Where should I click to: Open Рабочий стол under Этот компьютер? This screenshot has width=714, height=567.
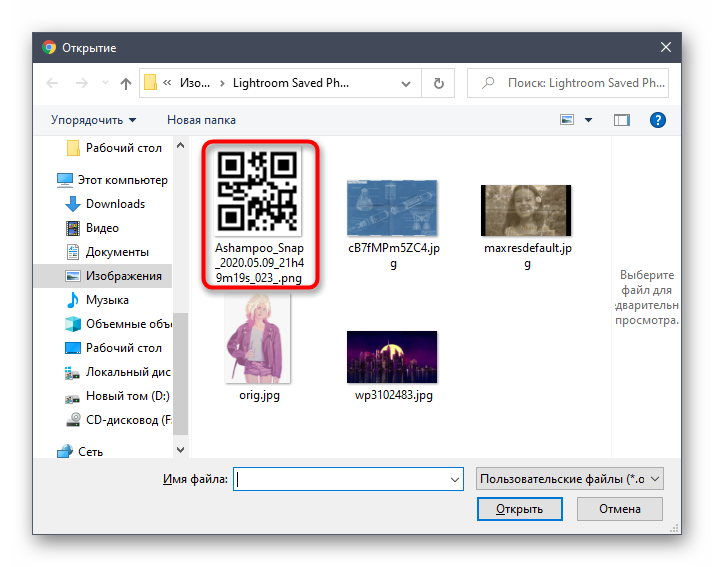point(114,348)
